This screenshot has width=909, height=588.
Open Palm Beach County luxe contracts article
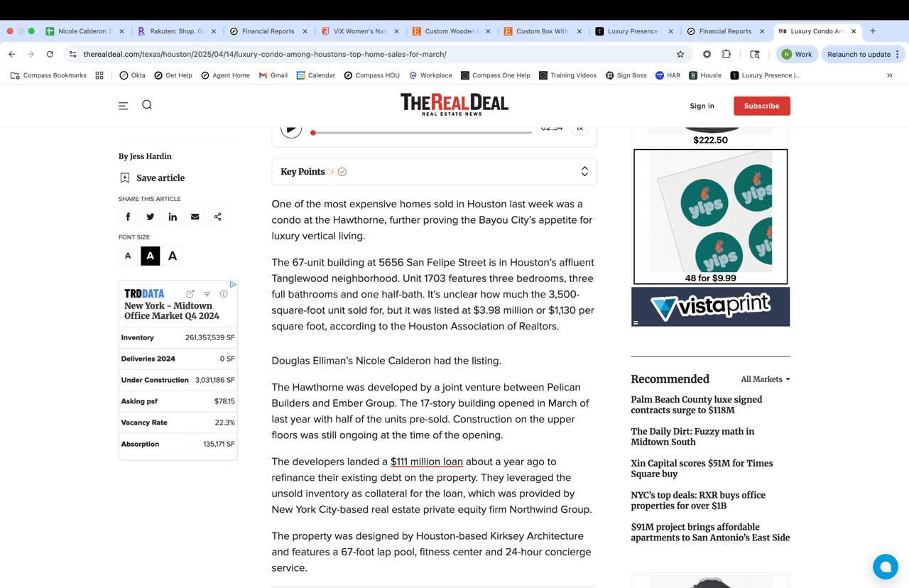click(x=697, y=405)
